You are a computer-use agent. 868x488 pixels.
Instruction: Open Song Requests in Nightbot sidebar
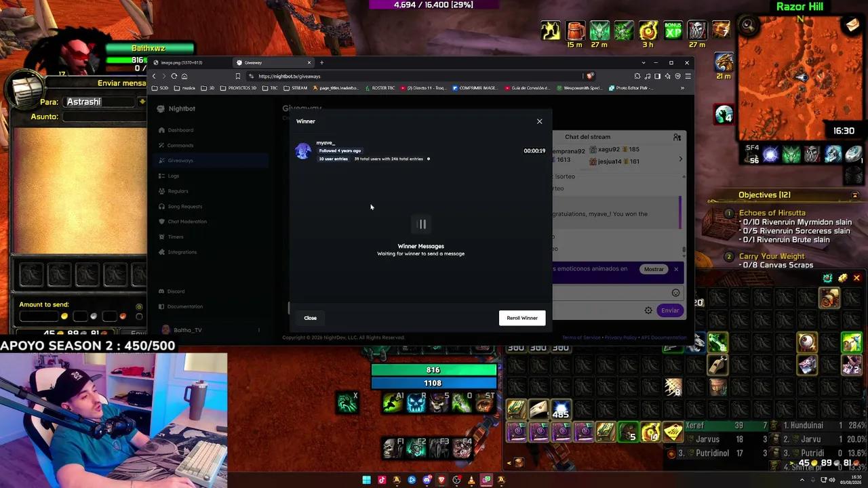[184, 206]
